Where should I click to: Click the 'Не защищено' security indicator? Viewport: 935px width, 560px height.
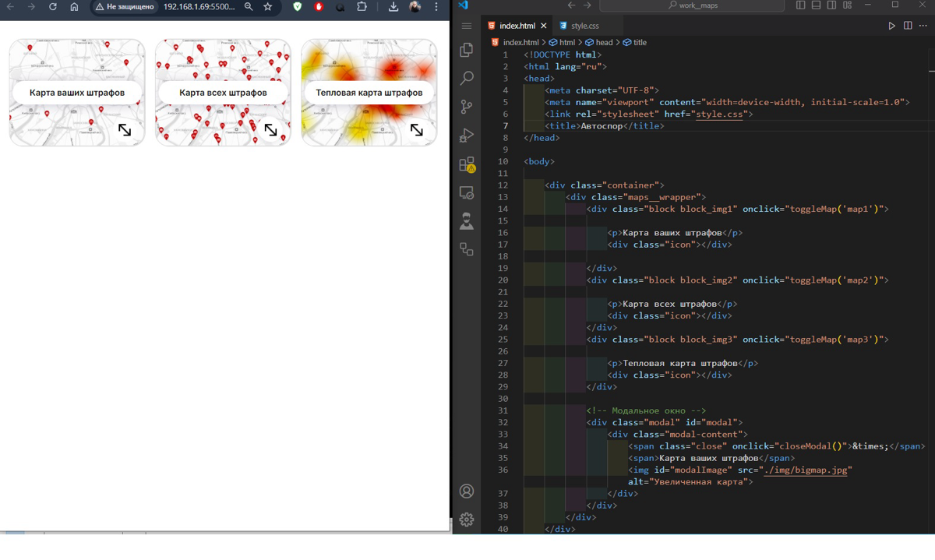(x=125, y=7)
